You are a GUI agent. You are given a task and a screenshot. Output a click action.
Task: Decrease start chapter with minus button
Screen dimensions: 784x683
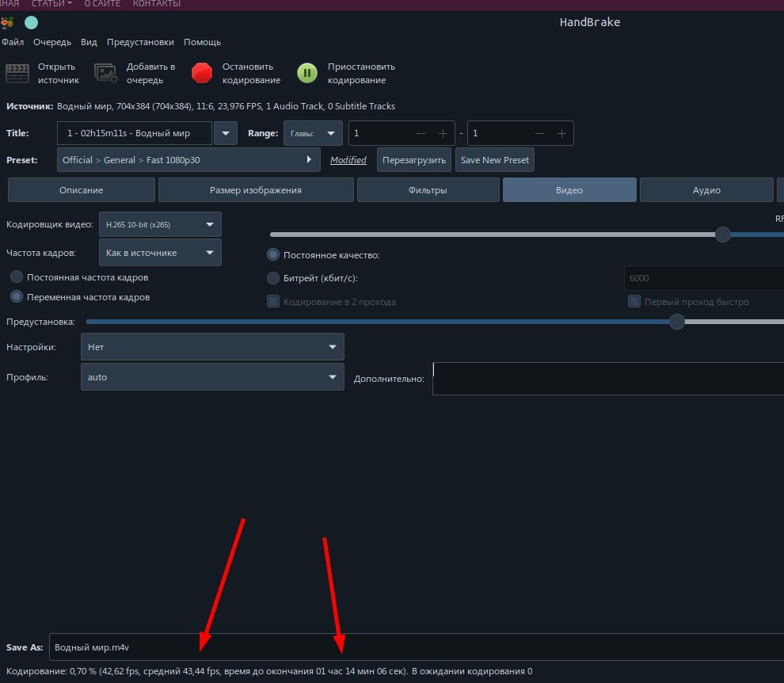(421, 133)
